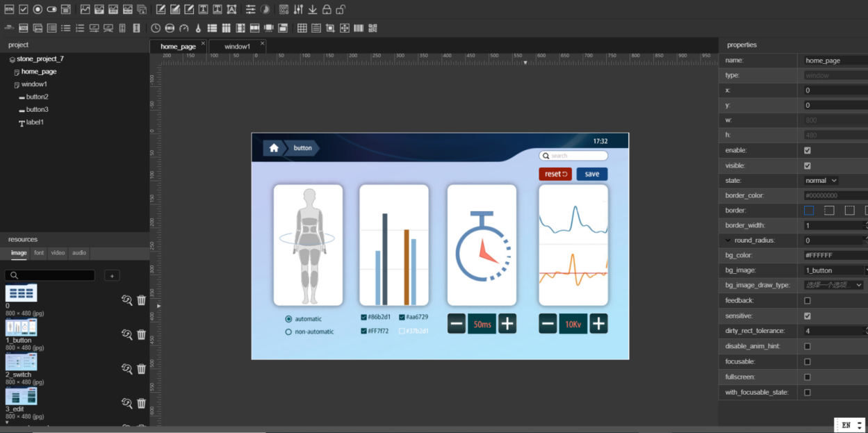Switch to the window1 editor tab

237,47
